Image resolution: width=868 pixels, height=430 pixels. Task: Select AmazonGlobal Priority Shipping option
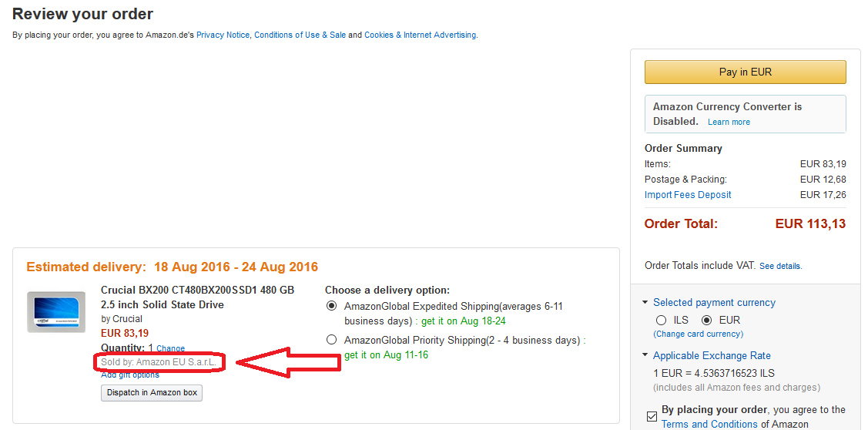click(x=332, y=340)
